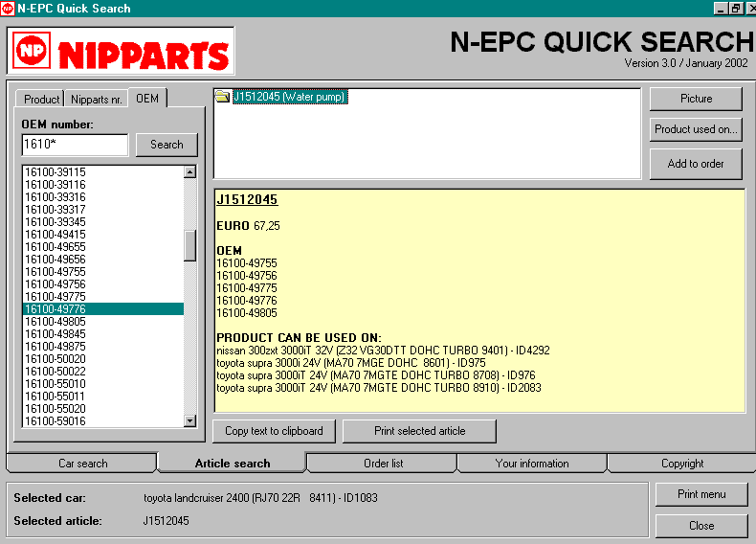
Task: Open the Article search tab
Action: (233, 464)
